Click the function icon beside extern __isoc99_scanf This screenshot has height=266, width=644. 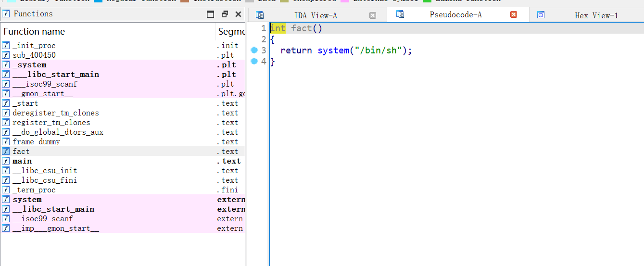[6, 219]
